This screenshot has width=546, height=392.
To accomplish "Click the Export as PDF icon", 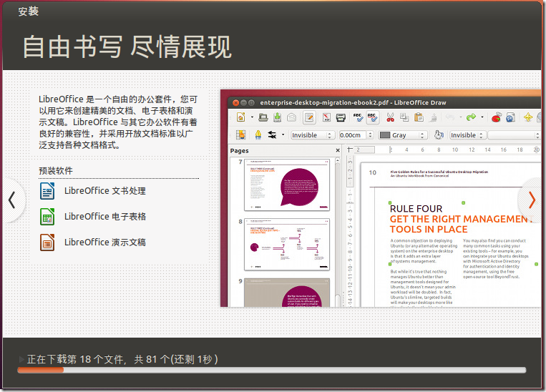I will pos(326,117).
